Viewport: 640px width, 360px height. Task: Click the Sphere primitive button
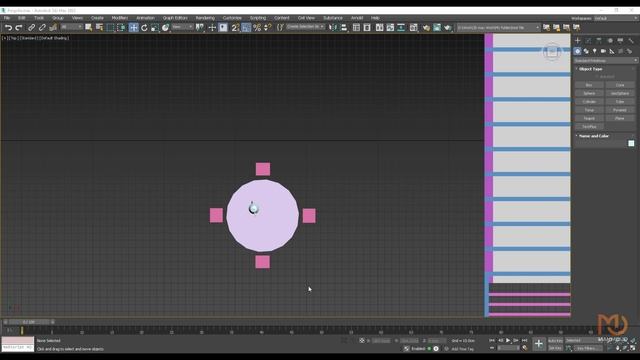(x=589, y=93)
